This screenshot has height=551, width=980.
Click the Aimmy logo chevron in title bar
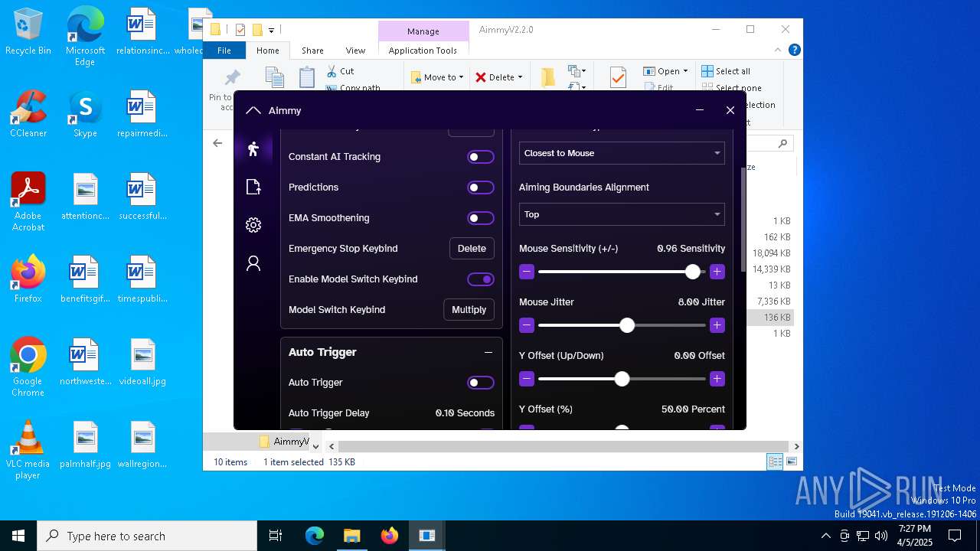pos(253,110)
